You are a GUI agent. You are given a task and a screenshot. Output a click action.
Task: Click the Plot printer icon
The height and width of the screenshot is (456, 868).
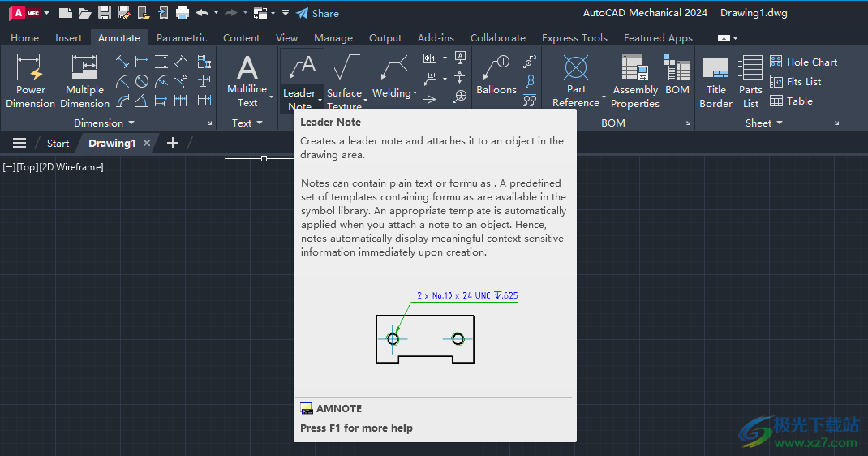(183, 13)
